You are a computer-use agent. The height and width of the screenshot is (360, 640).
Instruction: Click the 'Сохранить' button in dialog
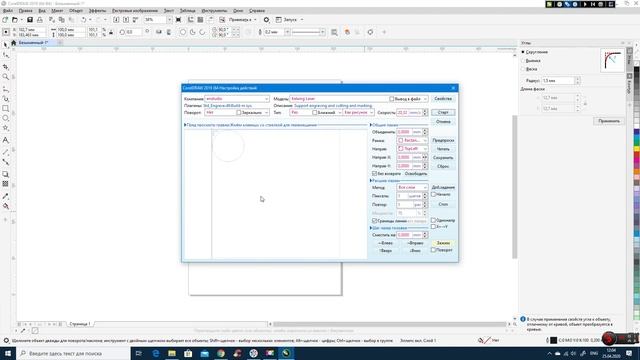tap(443, 158)
